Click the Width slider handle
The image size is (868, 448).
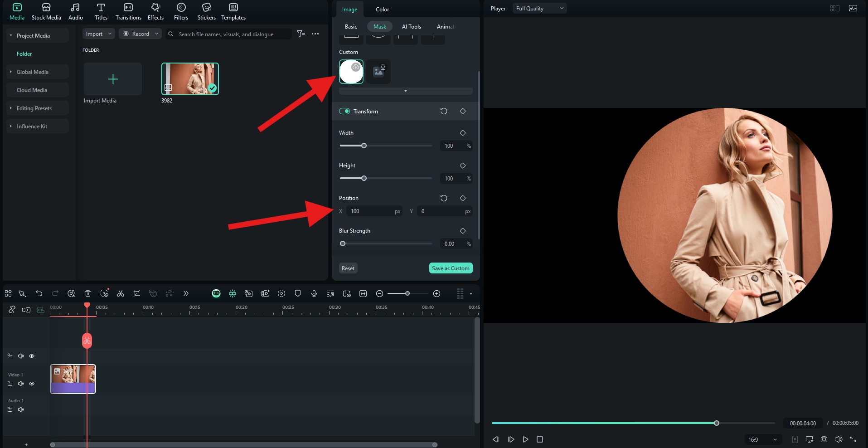(364, 146)
